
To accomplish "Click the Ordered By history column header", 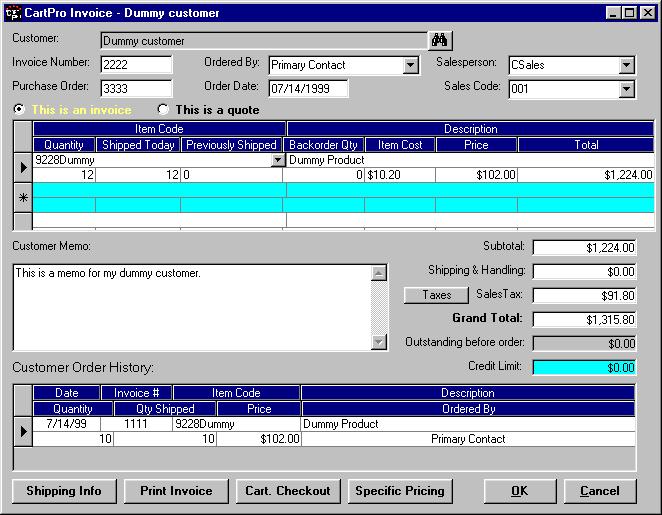I will tap(469, 409).
